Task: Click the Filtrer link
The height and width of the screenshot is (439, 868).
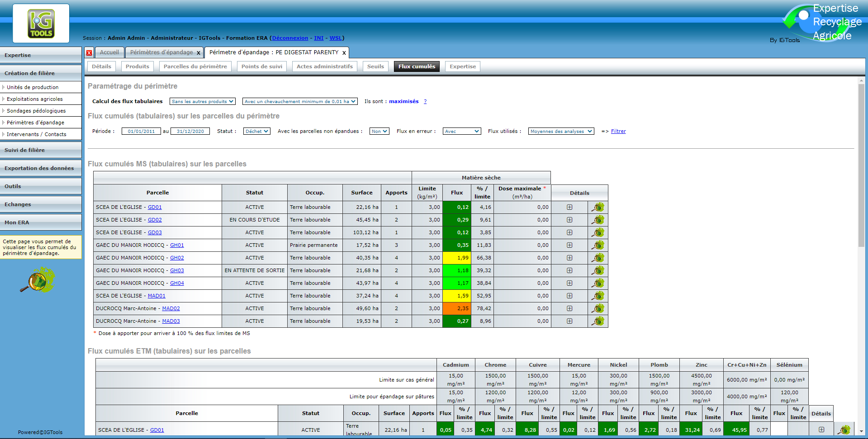Action: click(618, 131)
